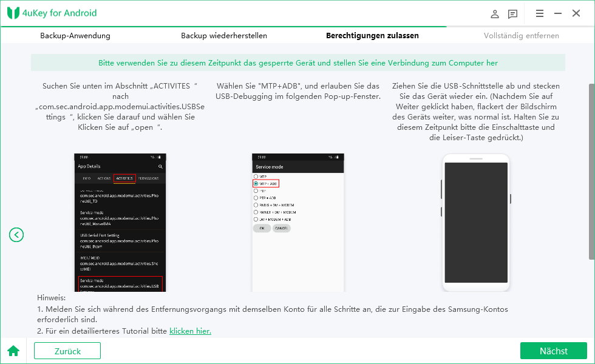595x364 pixels.
Task: Click note 1 about Samsung-Kontos
Action: point(273,314)
